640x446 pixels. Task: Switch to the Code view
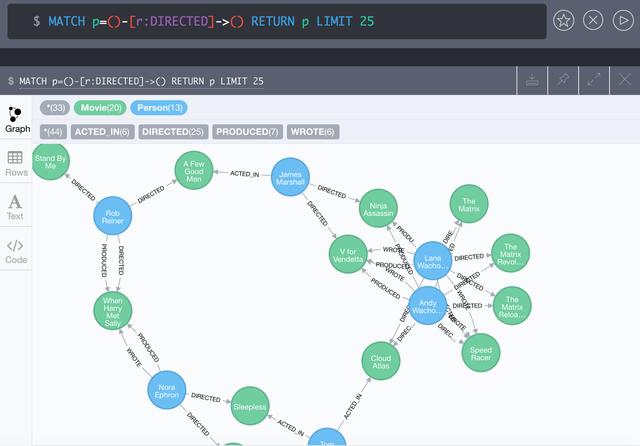click(16, 251)
